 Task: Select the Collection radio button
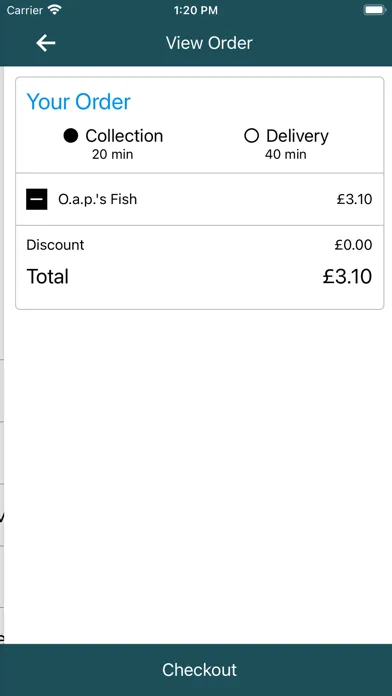click(71, 136)
